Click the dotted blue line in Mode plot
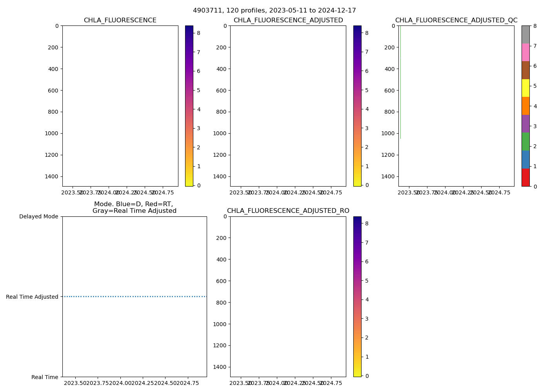549x392 pixels. [x=135, y=297]
